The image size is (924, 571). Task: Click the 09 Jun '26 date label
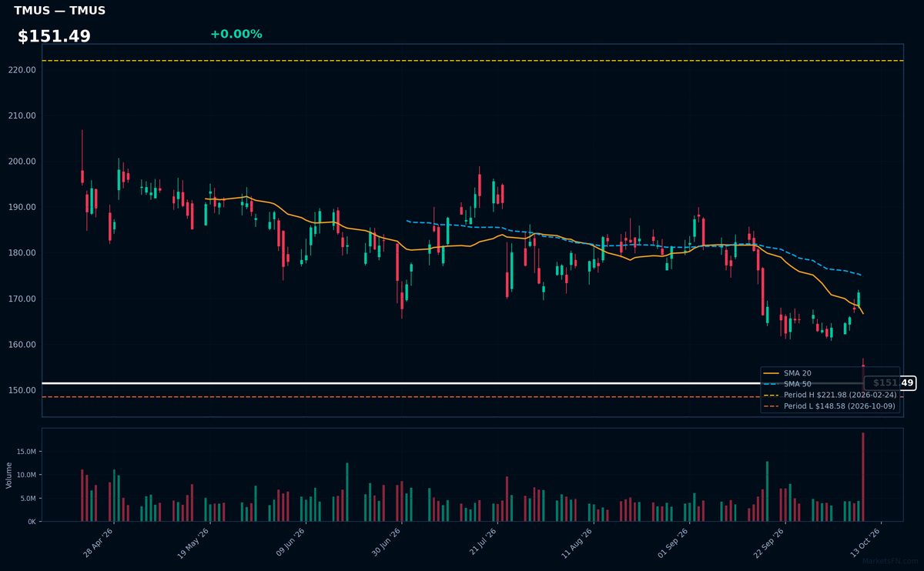[x=290, y=542]
